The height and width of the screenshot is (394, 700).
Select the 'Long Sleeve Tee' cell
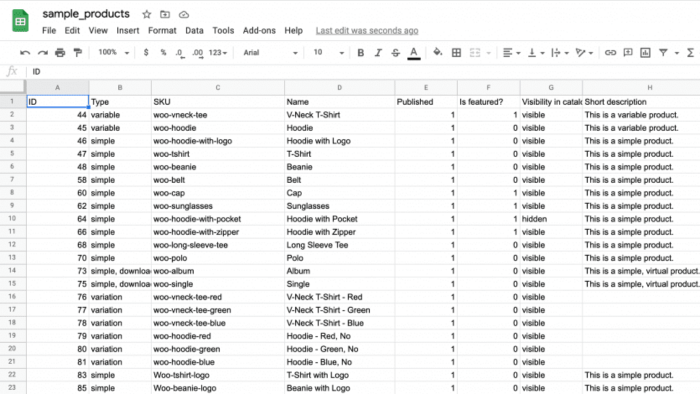tap(339, 245)
